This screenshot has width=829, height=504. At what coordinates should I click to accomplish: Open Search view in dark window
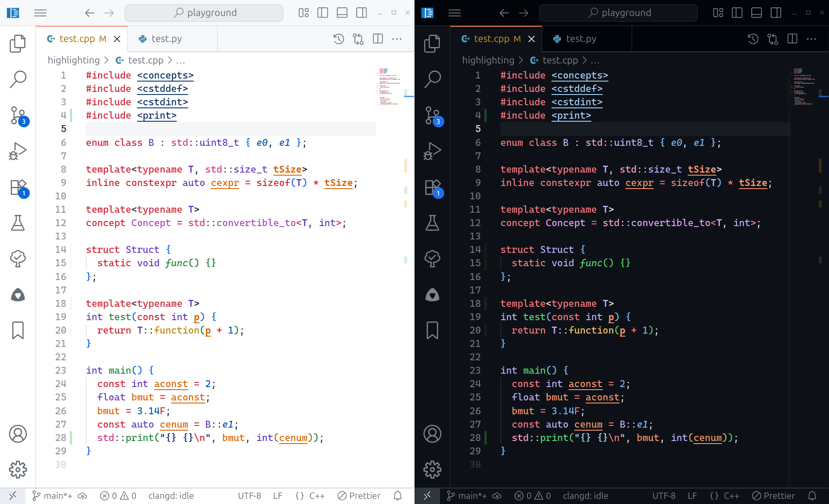click(432, 79)
